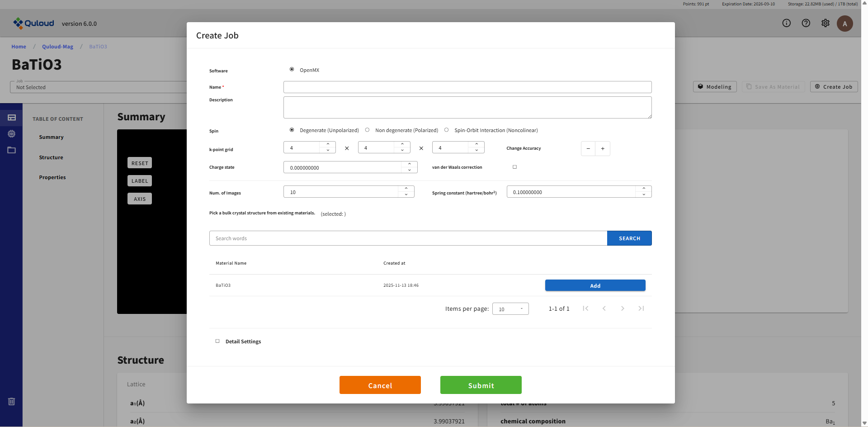Open the help question mark icon
The width and height of the screenshot is (868, 427).
[806, 23]
